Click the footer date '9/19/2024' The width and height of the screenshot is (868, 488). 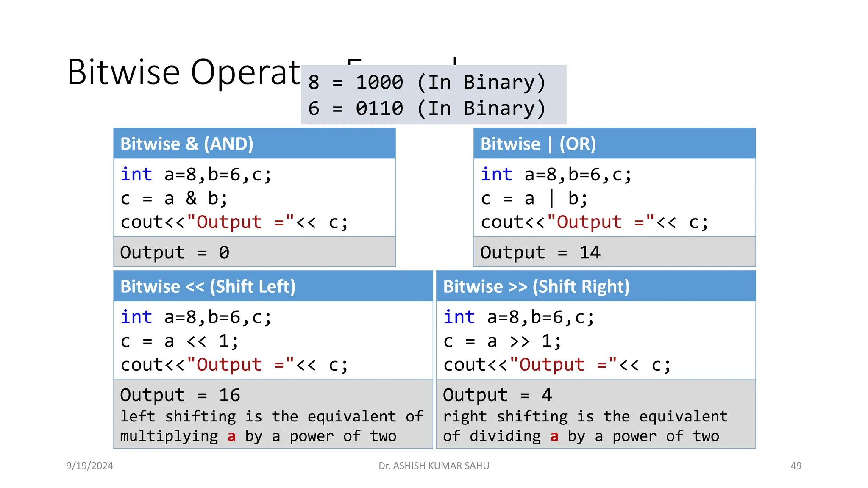click(89, 466)
